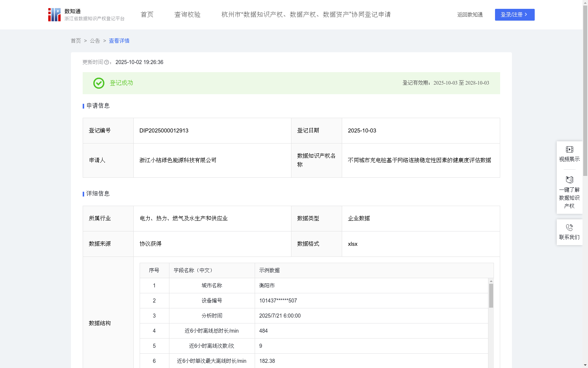The image size is (588, 368).
Task: Click the 视频展示 video icon
Action: coord(570,149)
